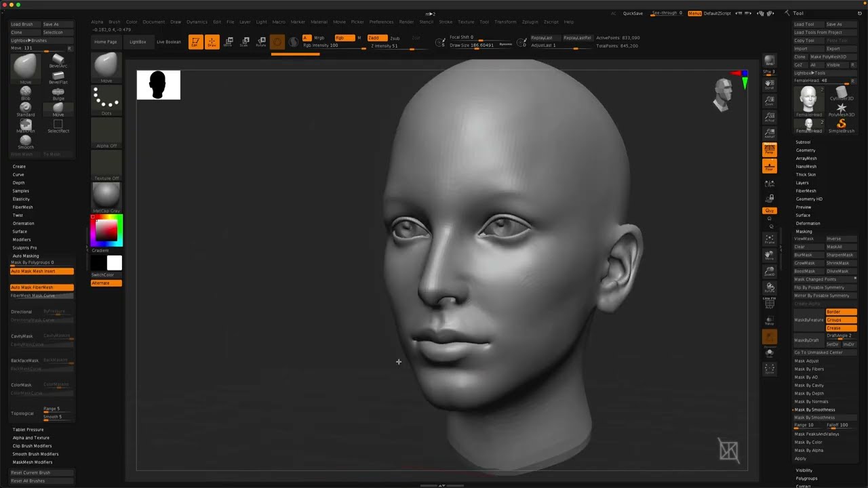Toggle Perspective view button
Viewport: 868px width, 488px height.
(x=769, y=150)
